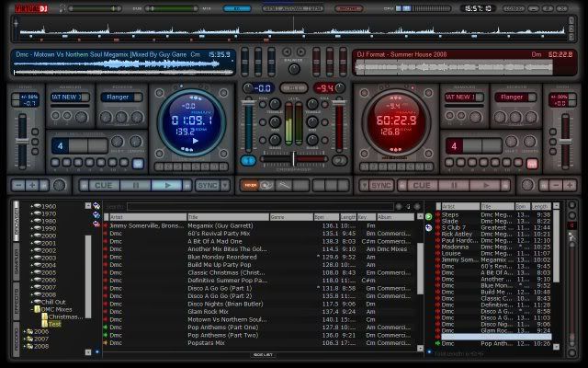The image size is (588, 368).
Task: Click the left deck pitch plus button
Action: pos(32,185)
